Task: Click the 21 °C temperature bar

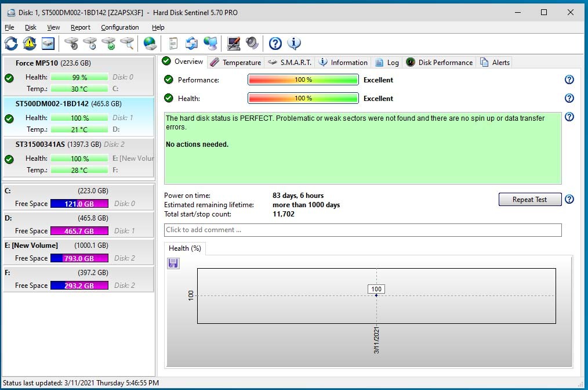Action: (79, 129)
